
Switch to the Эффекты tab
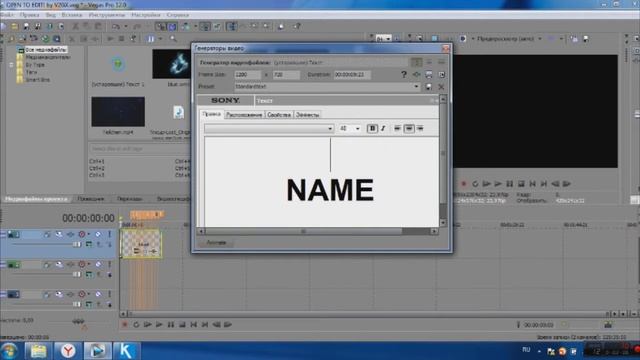(307, 115)
